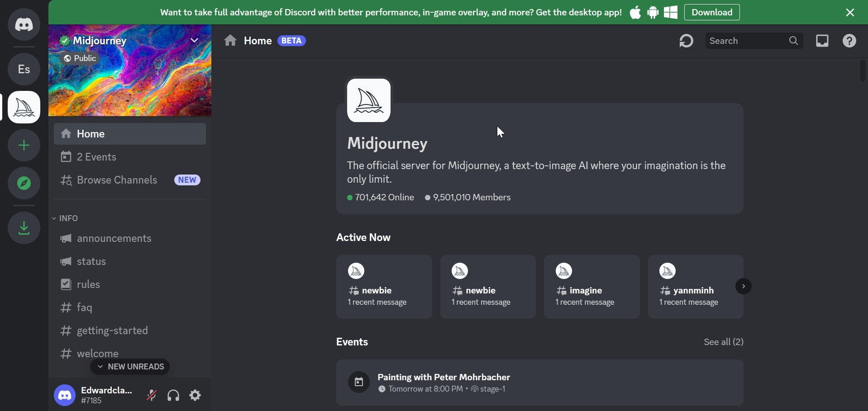
Task: Toggle headphones deafen in user panel
Action: coord(173,396)
